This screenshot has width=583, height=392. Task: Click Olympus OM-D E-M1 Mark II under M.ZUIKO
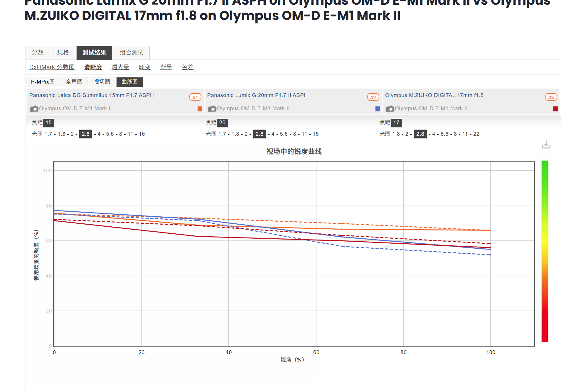431,108
